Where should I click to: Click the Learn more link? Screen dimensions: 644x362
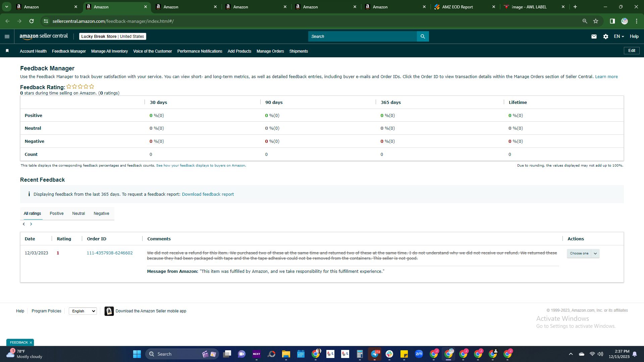click(x=606, y=77)
